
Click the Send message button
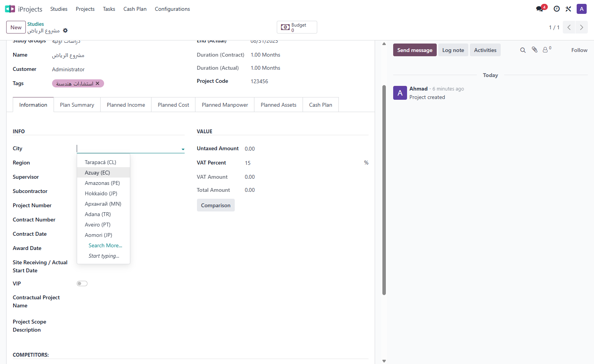(415, 50)
